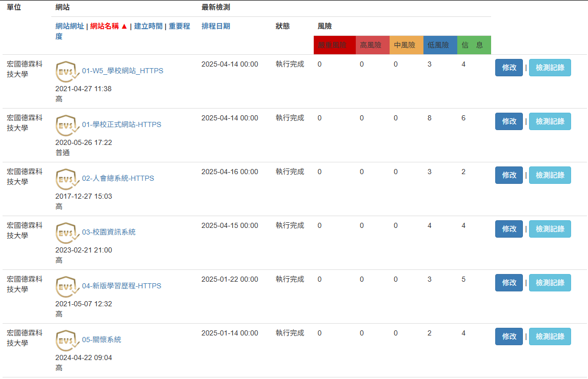Image resolution: width=588 pixels, height=379 pixels.
Task: View 檢測記錄 for 02-人會總系統-HTTPS
Action: 550,175
